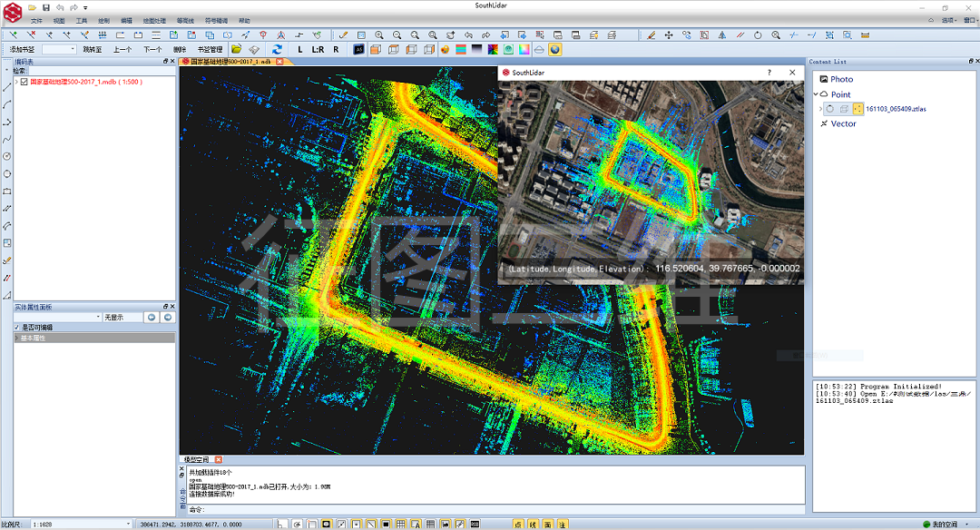Viewport: 980px width, 530px height.
Task: Click the save disk icon in title bar
Action: pos(46,7)
